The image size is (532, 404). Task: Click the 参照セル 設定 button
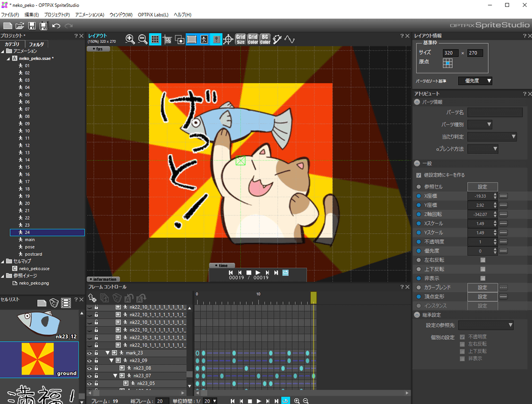[x=483, y=187]
